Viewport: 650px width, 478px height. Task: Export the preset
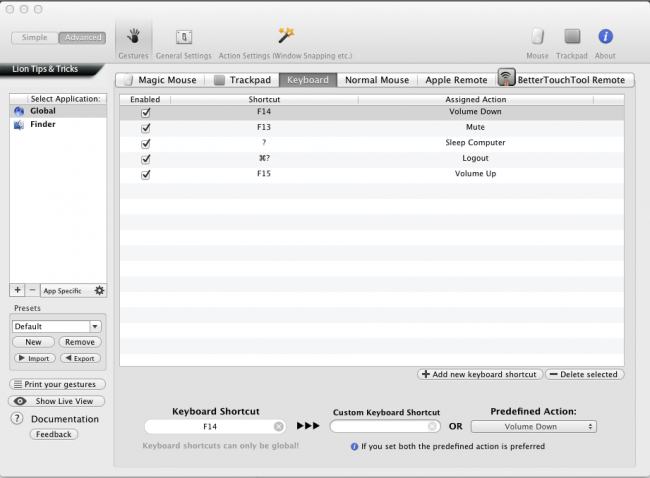(80, 358)
